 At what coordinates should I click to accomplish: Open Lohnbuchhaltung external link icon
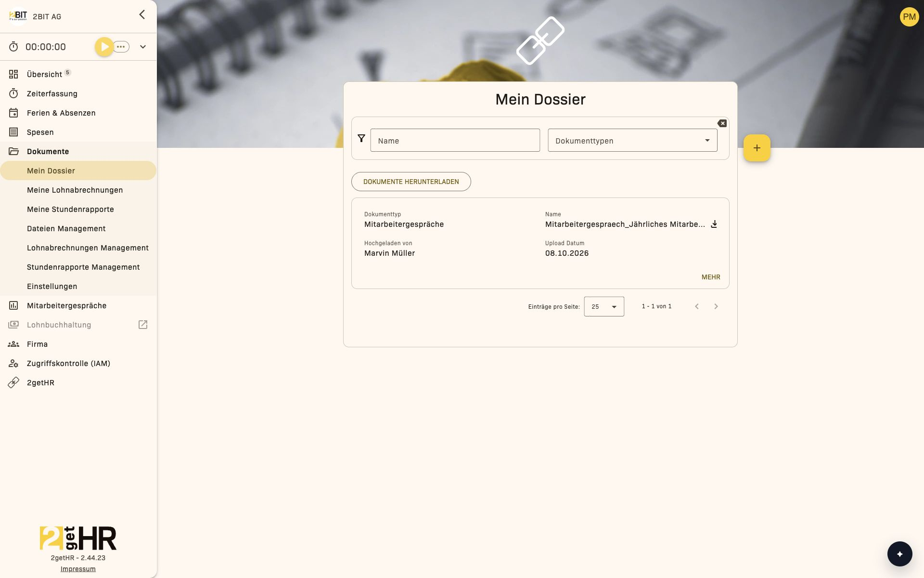click(143, 325)
